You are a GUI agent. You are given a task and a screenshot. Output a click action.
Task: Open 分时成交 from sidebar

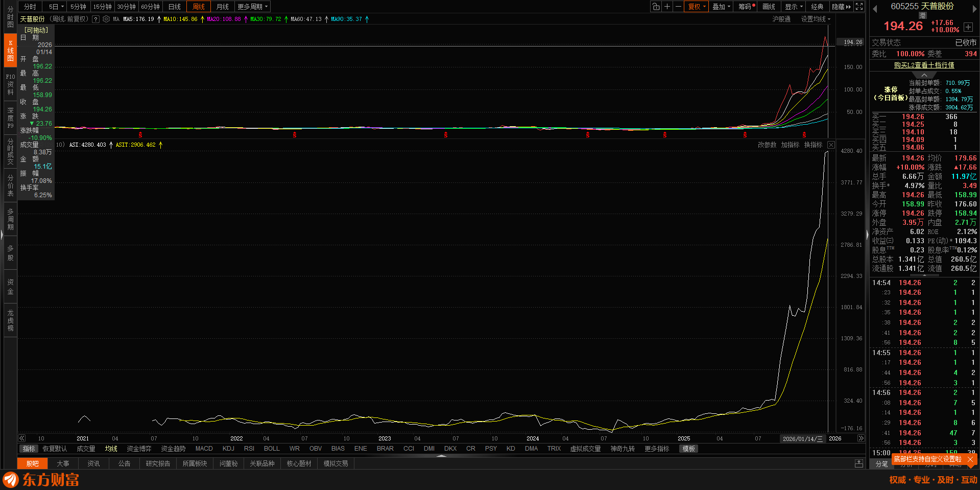[x=10, y=152]
